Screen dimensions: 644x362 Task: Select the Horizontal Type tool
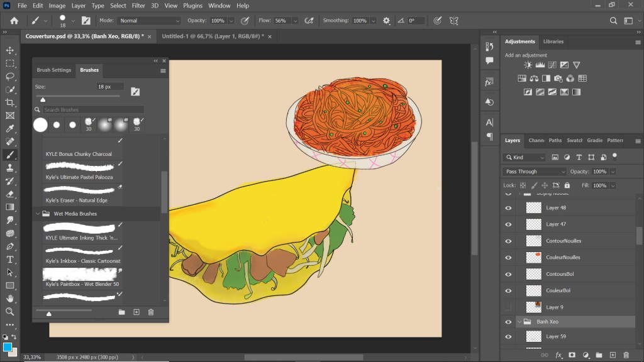click(x=10, y=259)
